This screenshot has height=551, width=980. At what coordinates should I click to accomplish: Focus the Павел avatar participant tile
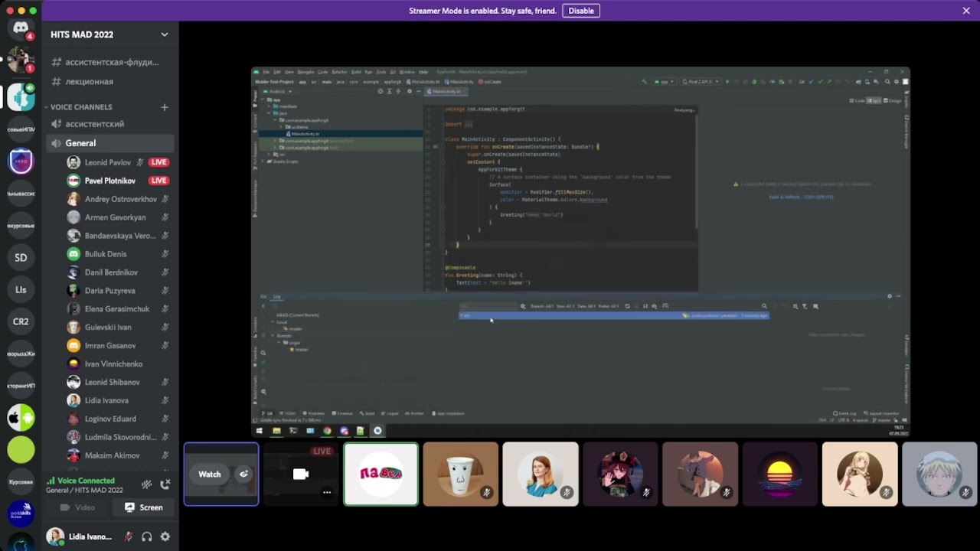[x=381, y=474]
